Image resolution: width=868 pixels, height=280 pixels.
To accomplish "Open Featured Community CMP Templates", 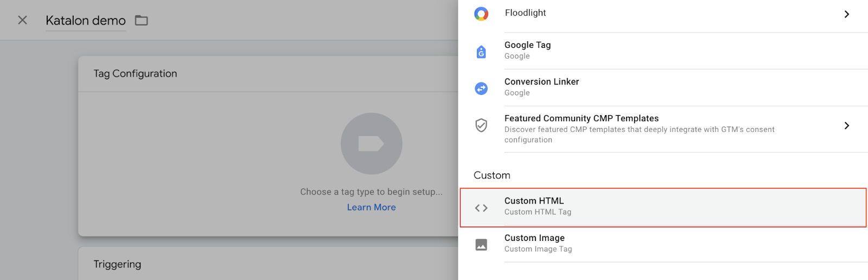I will [663, 129].
